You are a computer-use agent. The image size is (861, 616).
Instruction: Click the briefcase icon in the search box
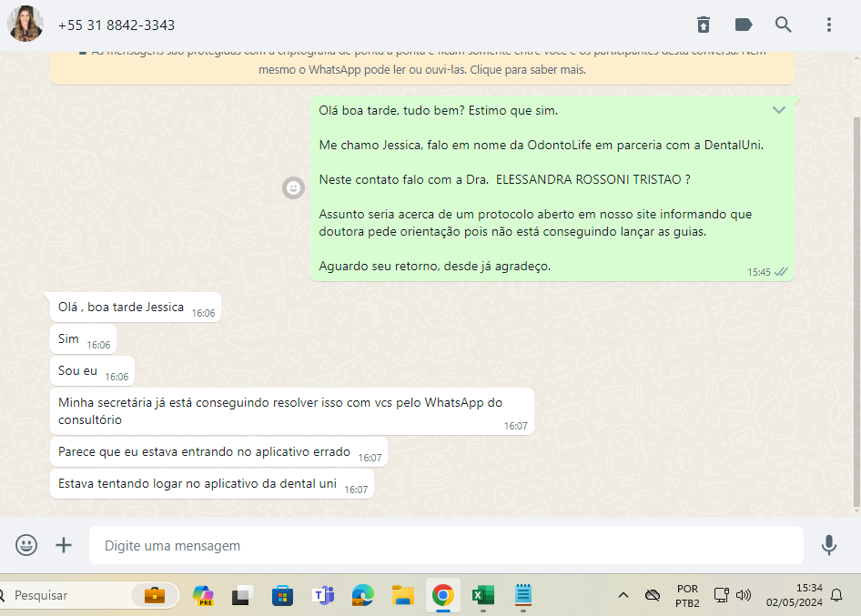coord(155,595)
